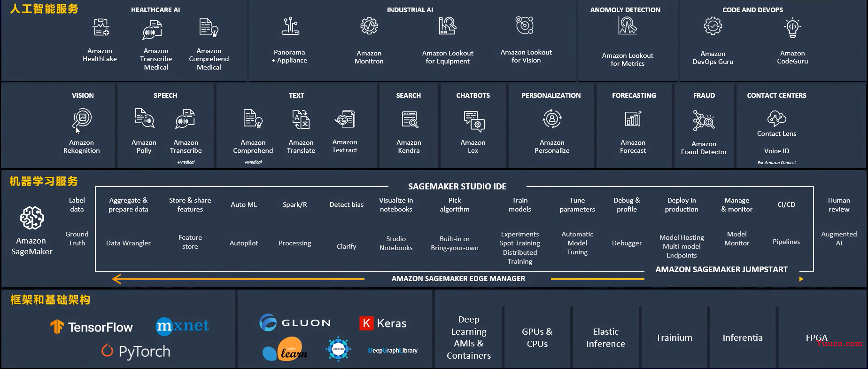
Task: Open the Amazon Textract icon
Action: [345, 119]
